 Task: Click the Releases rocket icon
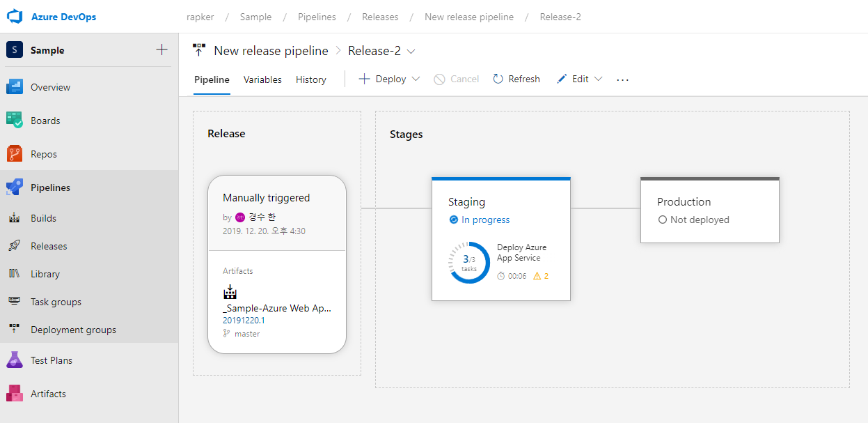(15, 246)
